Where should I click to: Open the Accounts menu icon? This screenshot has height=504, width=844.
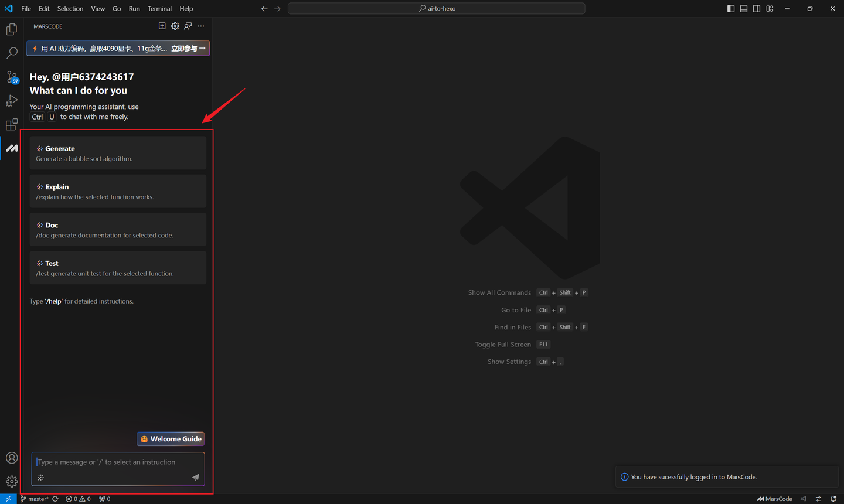coord(12,458)
